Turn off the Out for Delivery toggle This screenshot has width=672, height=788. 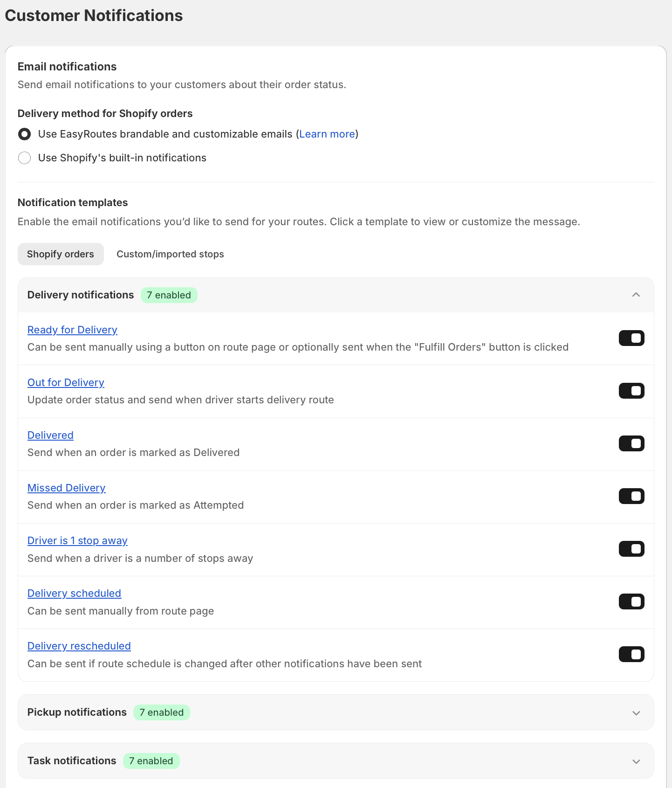tap(631, 391)
